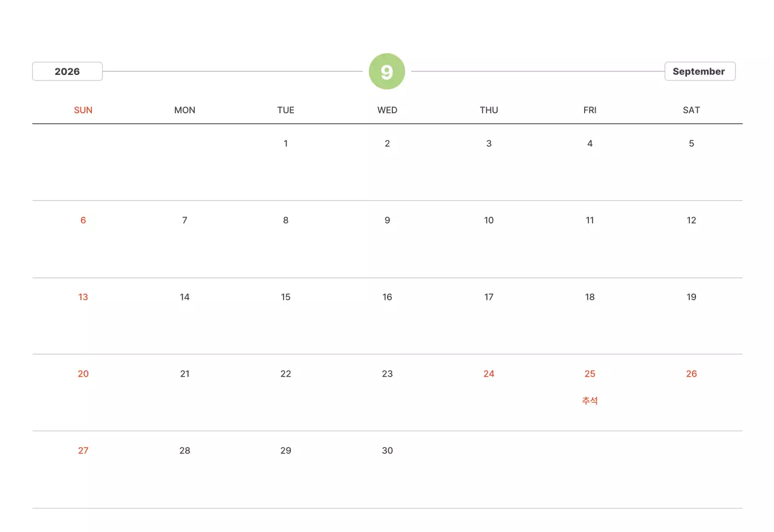The width and height of the screenshot is (774, 532).
Task: Click the WED weekday header
Action: tap(387, 110)
